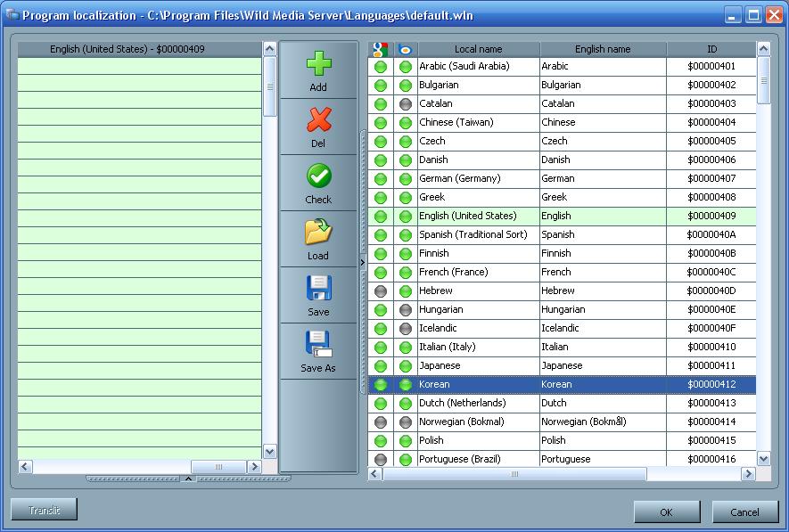Screen dimensions: 789x532
Task: Click the OK button
Action: pos(666,512)
